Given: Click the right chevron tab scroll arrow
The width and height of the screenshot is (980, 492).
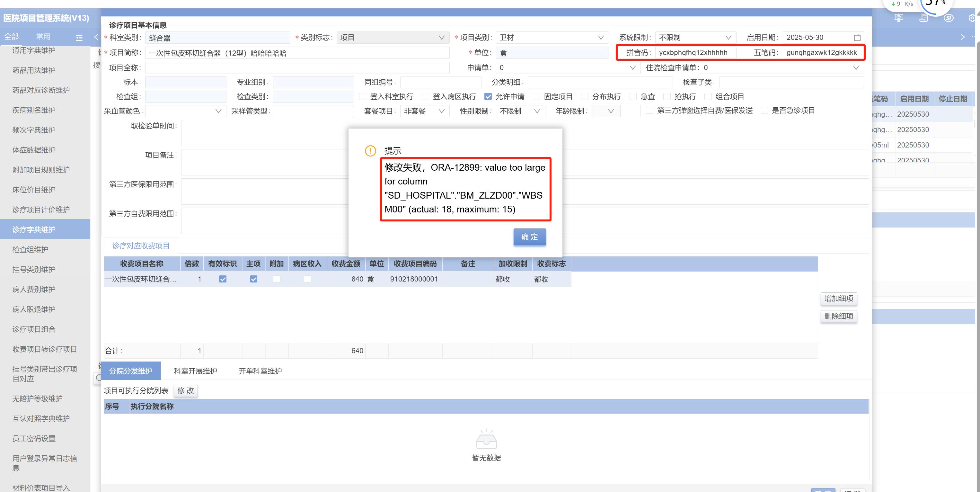Looking at the screenshot, I should (963, 37).
